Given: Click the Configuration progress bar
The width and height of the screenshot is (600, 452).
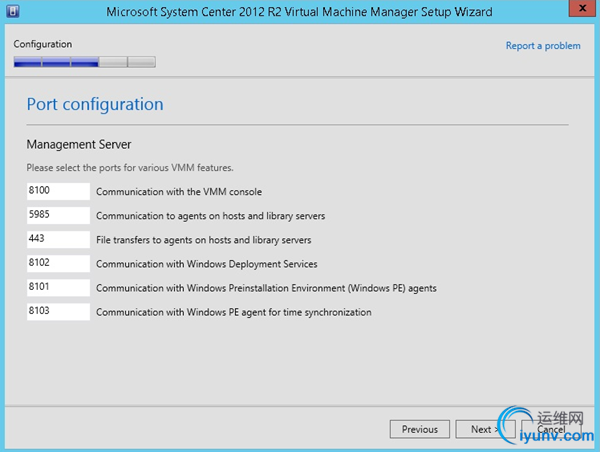Looking at the screenshot, I should (x=85, y=62).
